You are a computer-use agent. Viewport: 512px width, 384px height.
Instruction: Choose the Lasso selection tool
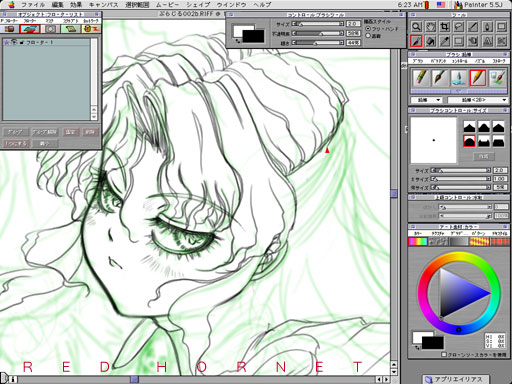(x=459, y=27)
